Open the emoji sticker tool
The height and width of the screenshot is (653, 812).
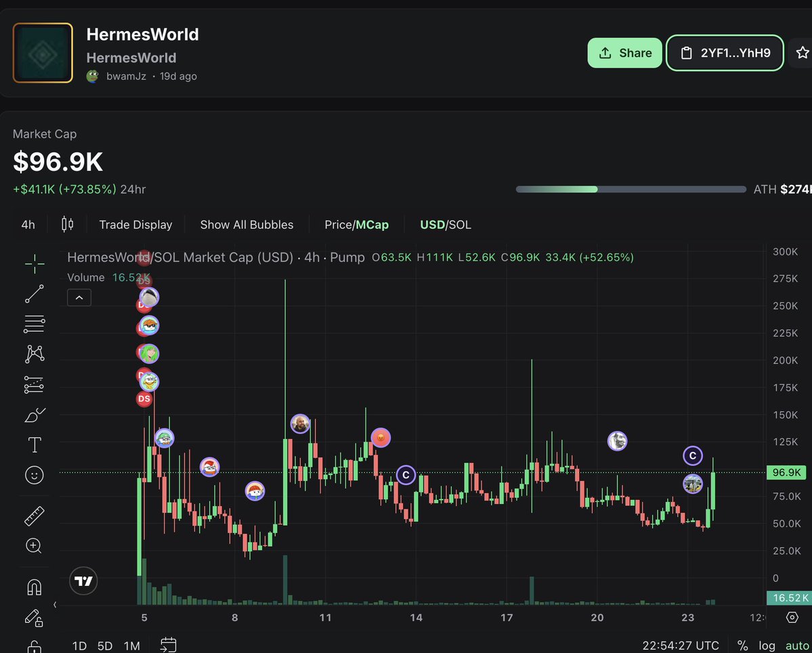point(34,475)
